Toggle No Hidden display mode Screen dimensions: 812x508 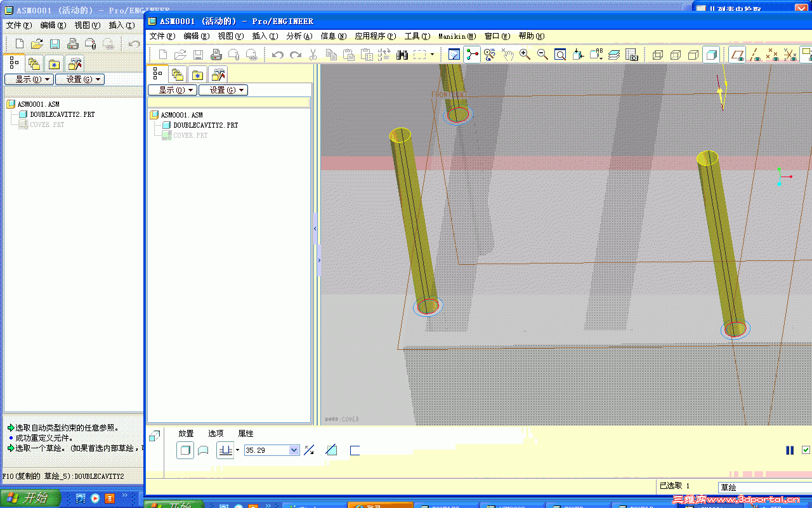pyautogui.click(x=693, y=55)
